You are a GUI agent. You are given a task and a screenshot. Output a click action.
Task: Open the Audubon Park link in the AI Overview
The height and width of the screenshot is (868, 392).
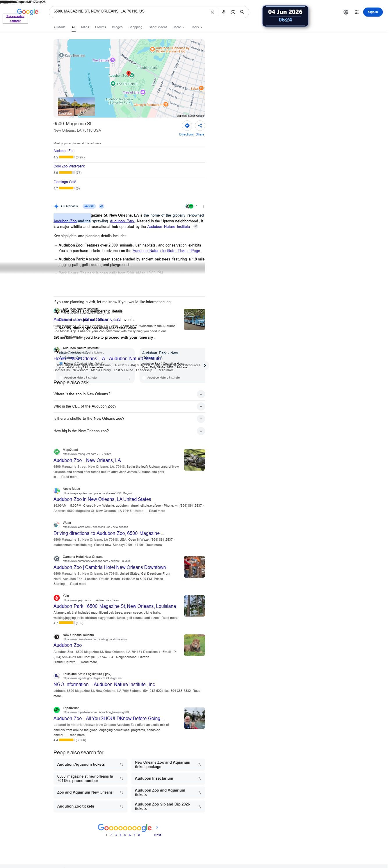point(124,224)
